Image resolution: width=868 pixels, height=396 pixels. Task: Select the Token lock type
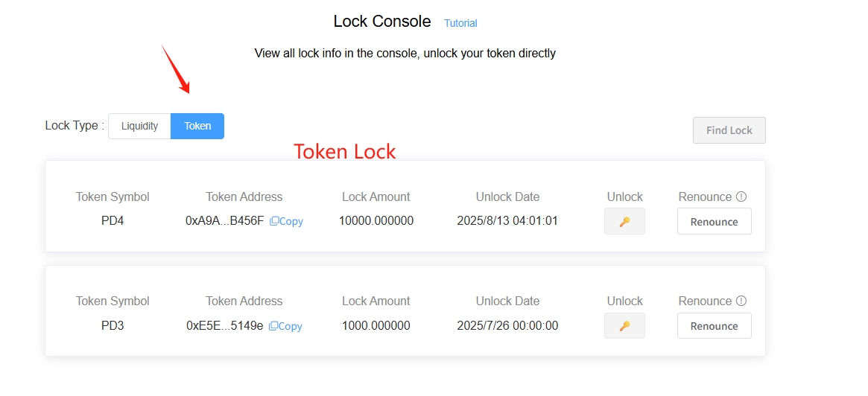pos(197,126)
